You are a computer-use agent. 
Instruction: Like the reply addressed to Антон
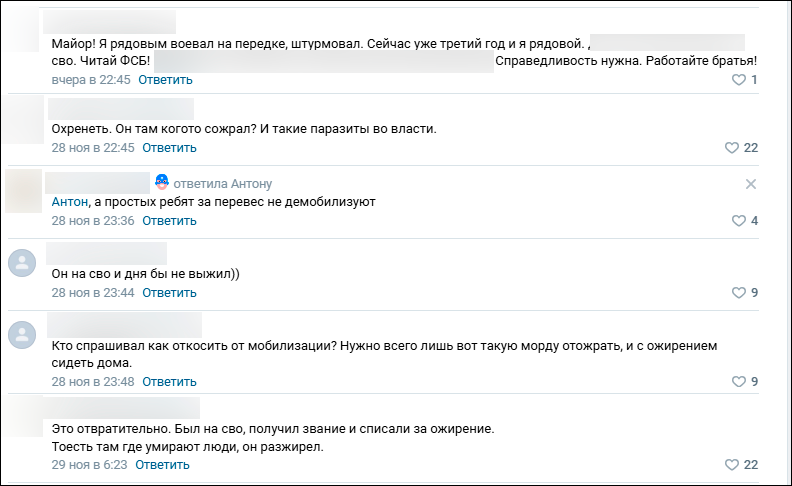coord(739,221)
